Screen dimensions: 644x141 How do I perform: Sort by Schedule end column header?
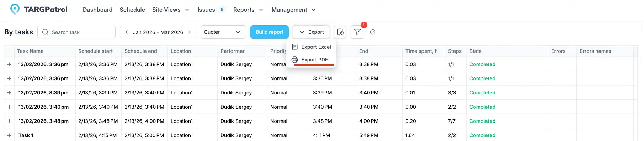tap(140, 51)
